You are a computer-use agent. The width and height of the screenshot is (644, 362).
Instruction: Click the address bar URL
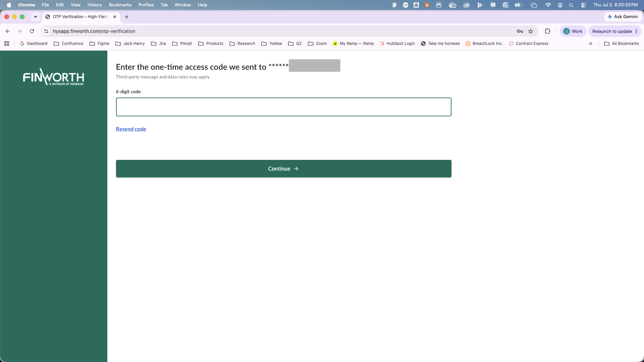pyautogui.click(x=94, y=31)
